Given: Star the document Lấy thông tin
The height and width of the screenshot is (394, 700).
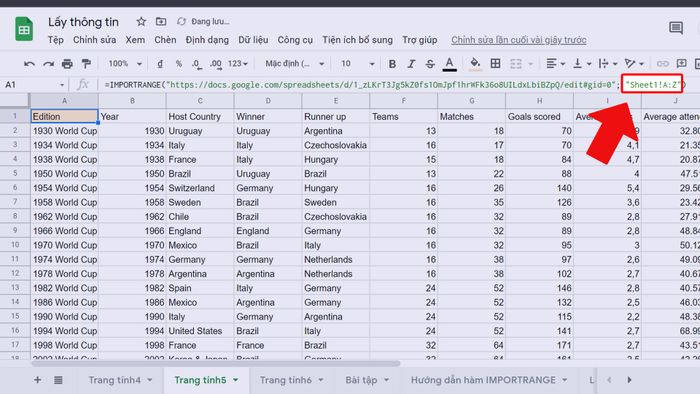Looking at the screenshot, I should 141,21.
